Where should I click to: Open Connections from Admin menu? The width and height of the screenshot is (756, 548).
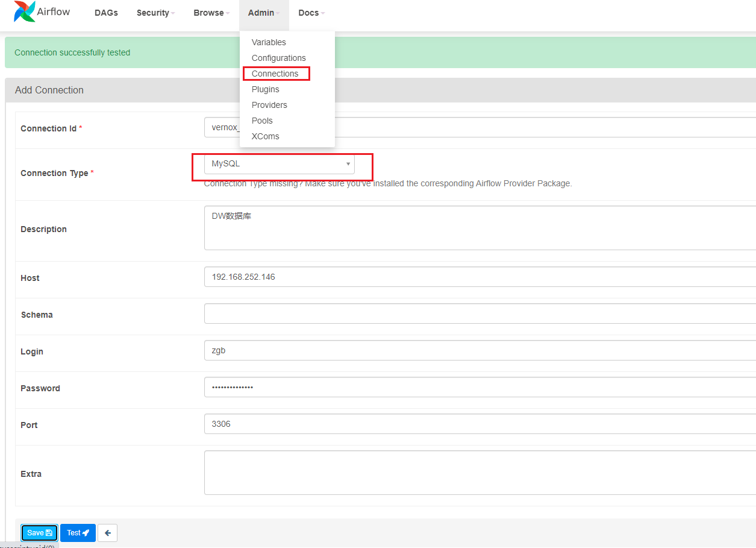(275, 74)
